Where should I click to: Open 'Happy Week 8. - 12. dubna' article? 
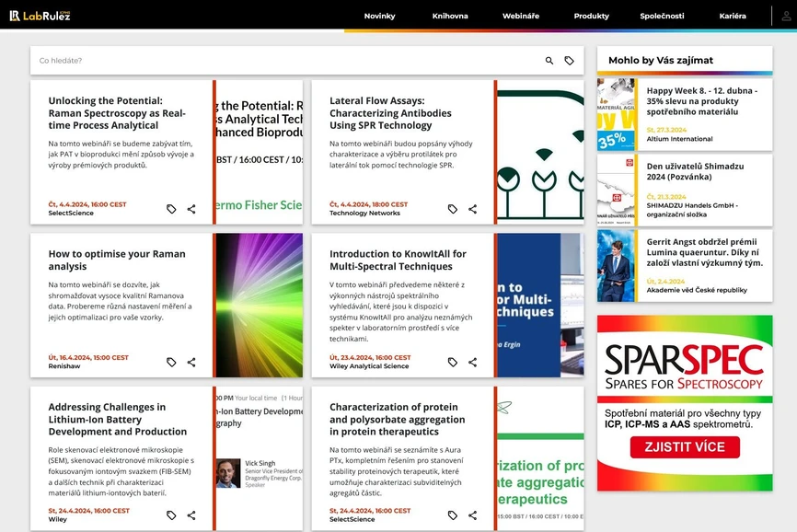[702, 101]
